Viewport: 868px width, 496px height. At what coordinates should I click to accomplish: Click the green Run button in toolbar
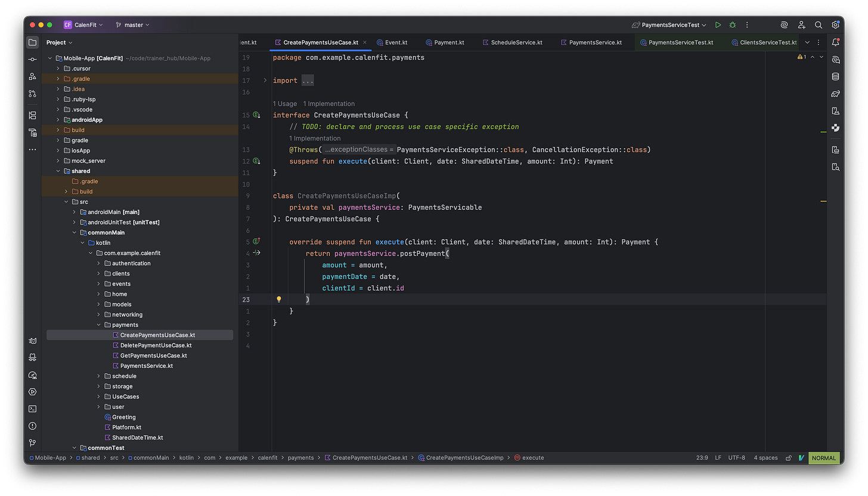(718, 25)
